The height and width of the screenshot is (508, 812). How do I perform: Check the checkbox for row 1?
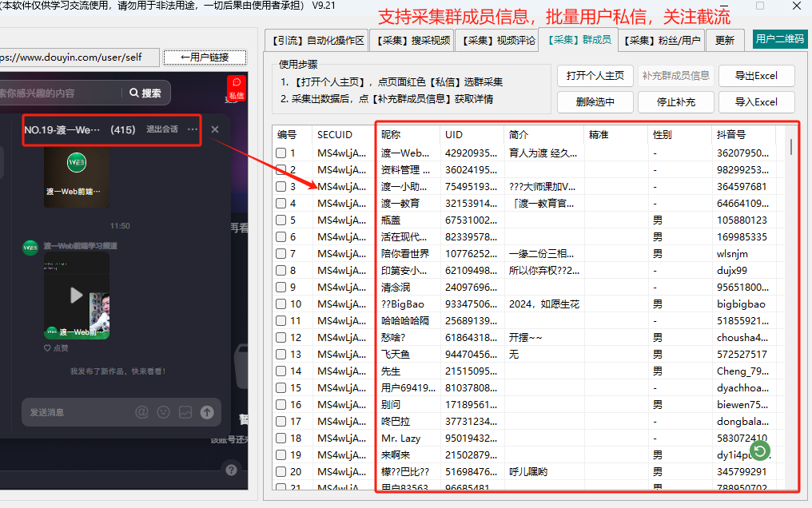[x=281, y=153]
